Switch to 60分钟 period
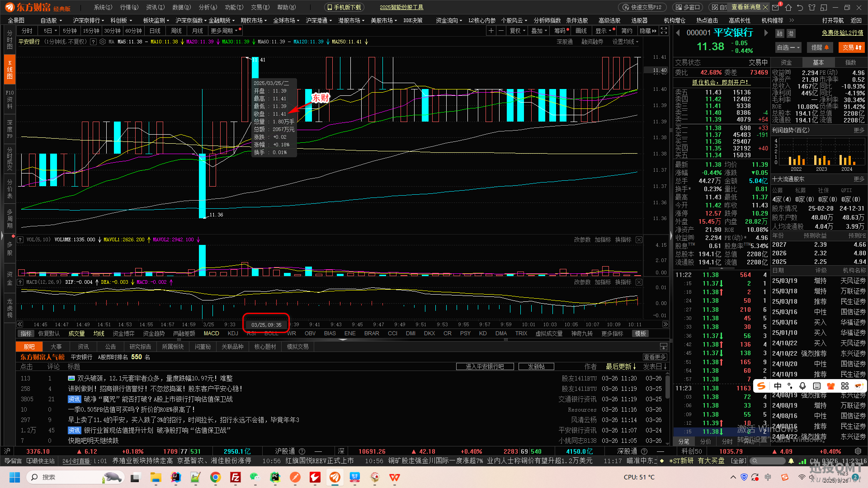The width and height of the screenshot is (868, 488). [x=134, y=31]
